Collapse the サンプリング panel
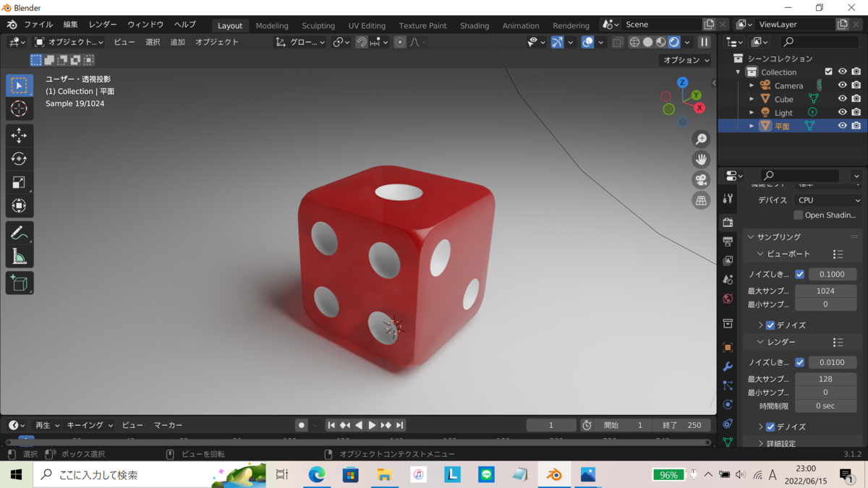868x488 pixels. (779, 236)
